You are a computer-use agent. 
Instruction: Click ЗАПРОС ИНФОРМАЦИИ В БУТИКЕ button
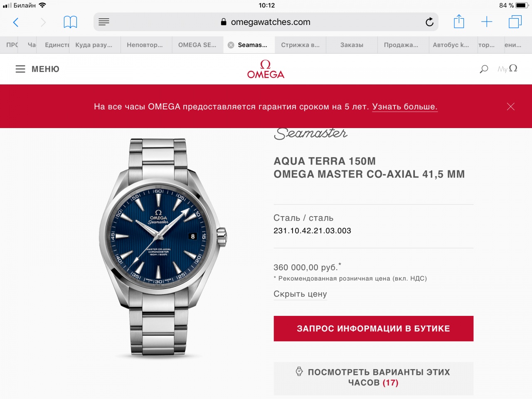373,328
